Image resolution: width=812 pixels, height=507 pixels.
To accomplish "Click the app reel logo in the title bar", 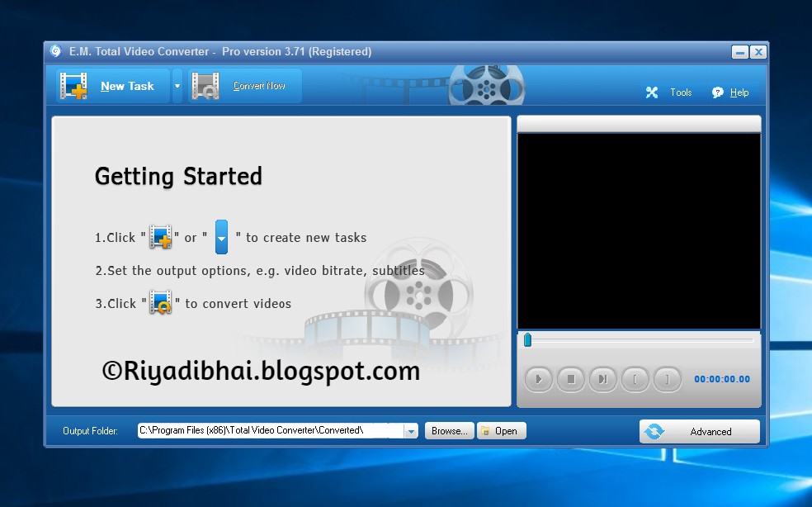I will click(x=54, y=51).
